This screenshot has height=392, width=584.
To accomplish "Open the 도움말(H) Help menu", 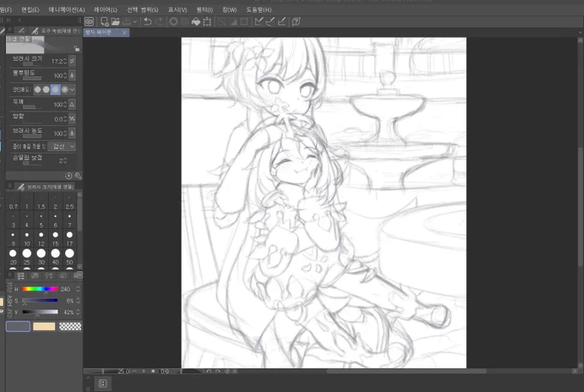I will point(259,10).
